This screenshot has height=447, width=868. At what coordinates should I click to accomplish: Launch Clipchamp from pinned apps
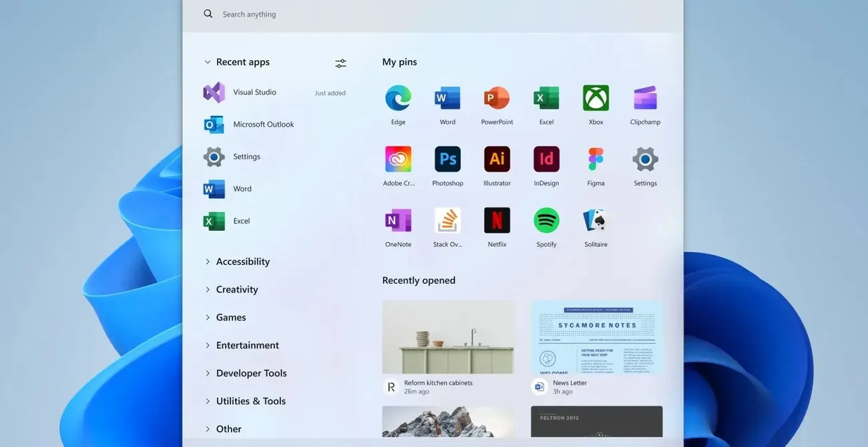tap(645, 99)
